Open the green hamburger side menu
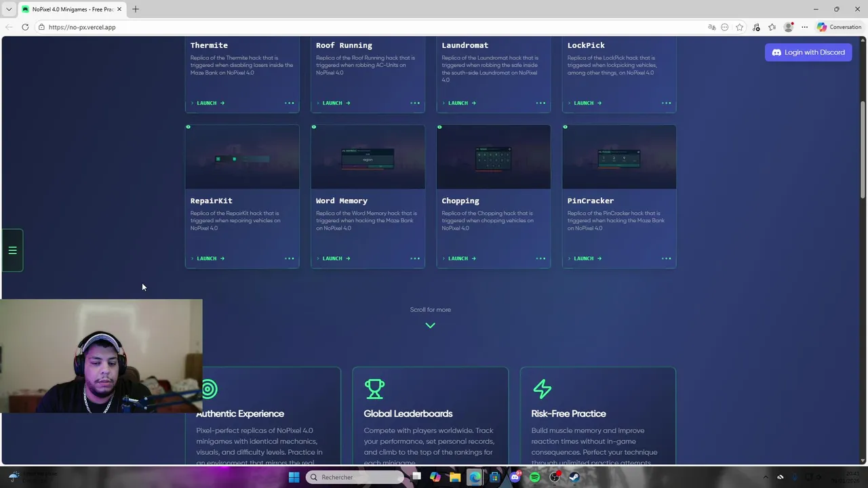Viewport: 868px width, 488px height. (x=12, y=251)
